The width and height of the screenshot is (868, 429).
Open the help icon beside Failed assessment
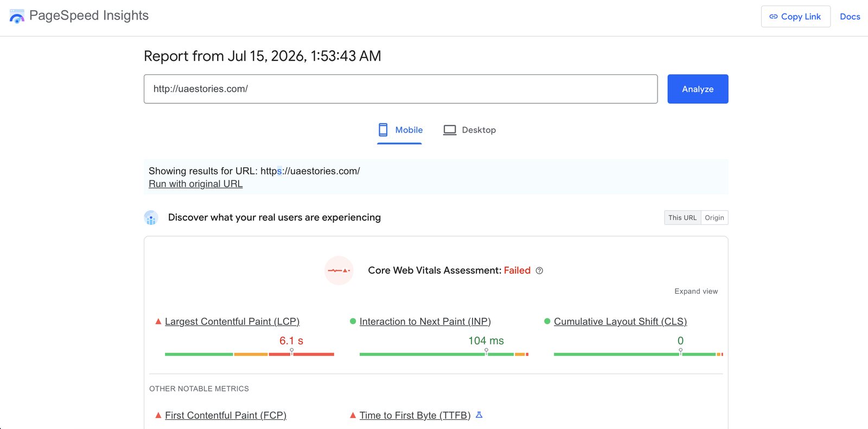539,270
